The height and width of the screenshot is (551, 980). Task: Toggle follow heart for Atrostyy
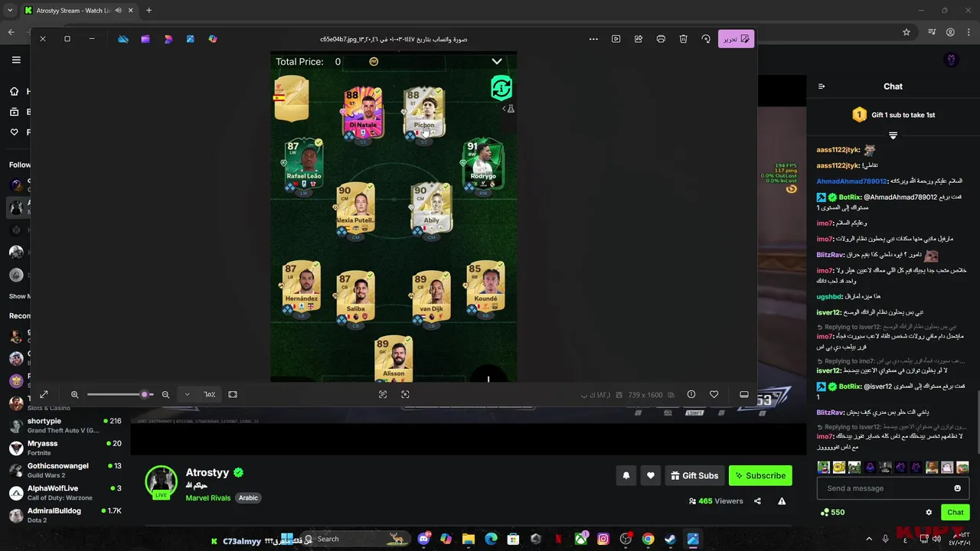click(651, 475)
